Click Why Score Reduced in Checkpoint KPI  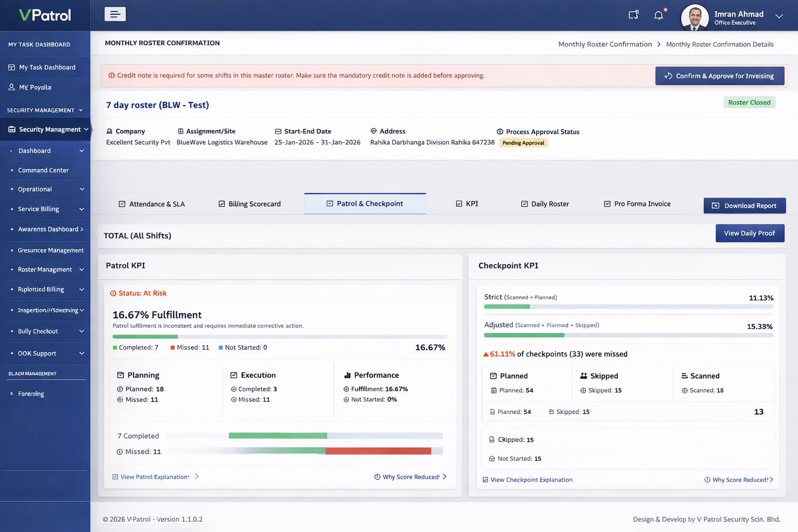click(739, 480)
